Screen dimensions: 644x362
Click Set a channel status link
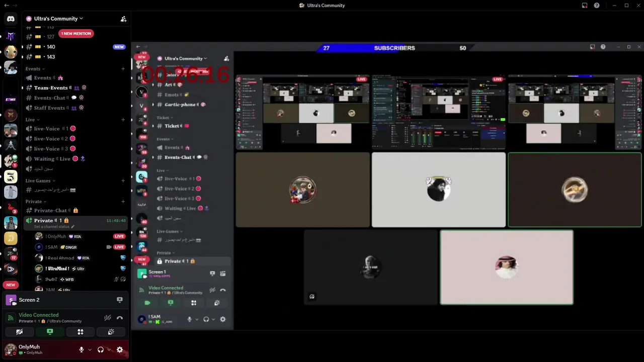click(54, 227)
